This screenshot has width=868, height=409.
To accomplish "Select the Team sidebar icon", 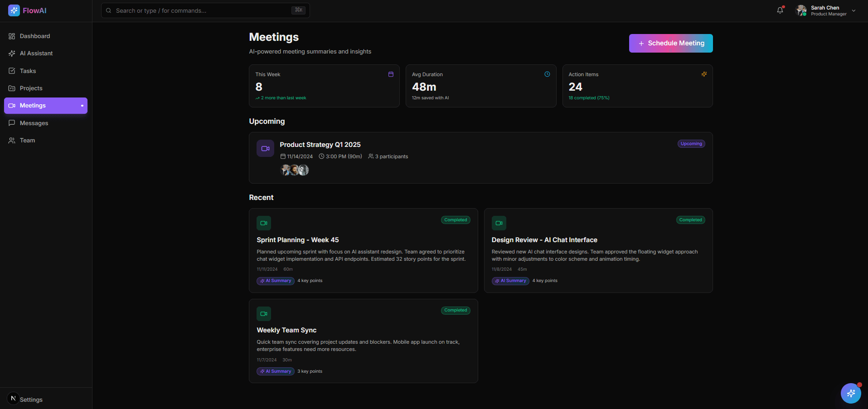I will [11, 140].
